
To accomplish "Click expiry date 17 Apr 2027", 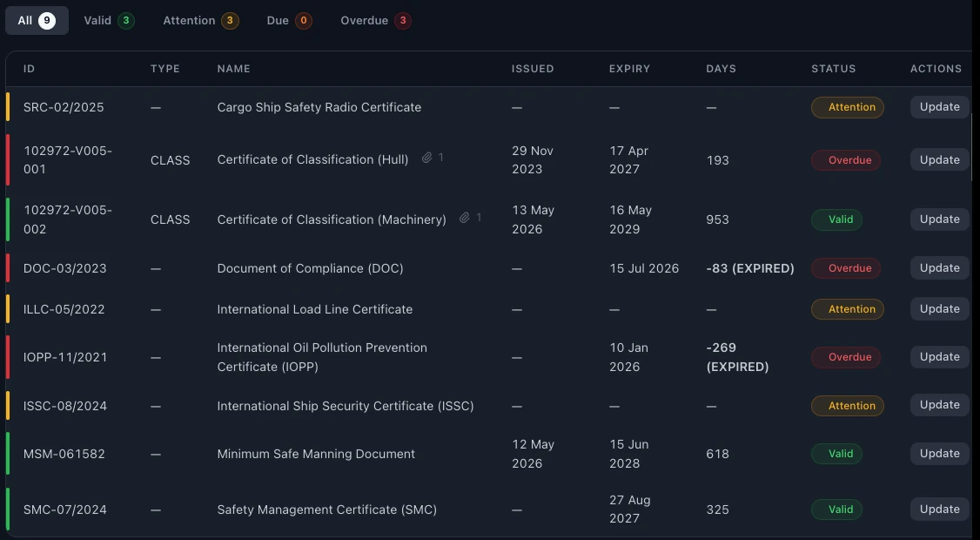I will pos(628,160).
